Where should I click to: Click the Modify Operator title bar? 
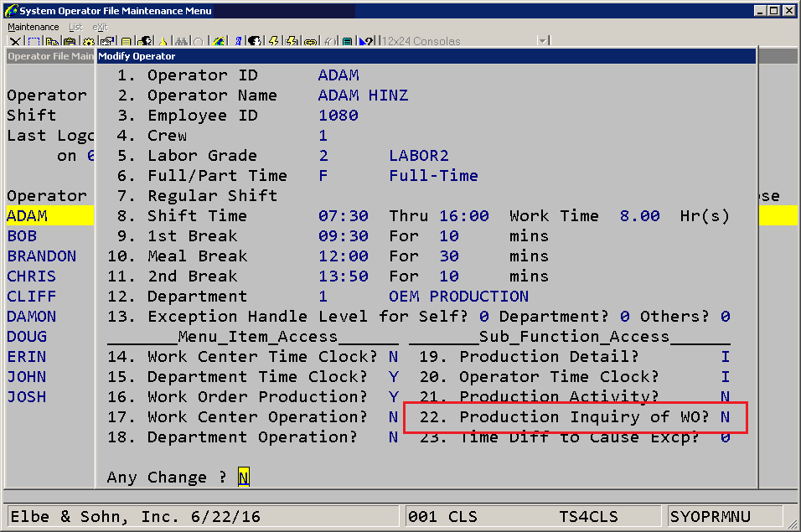426,56
